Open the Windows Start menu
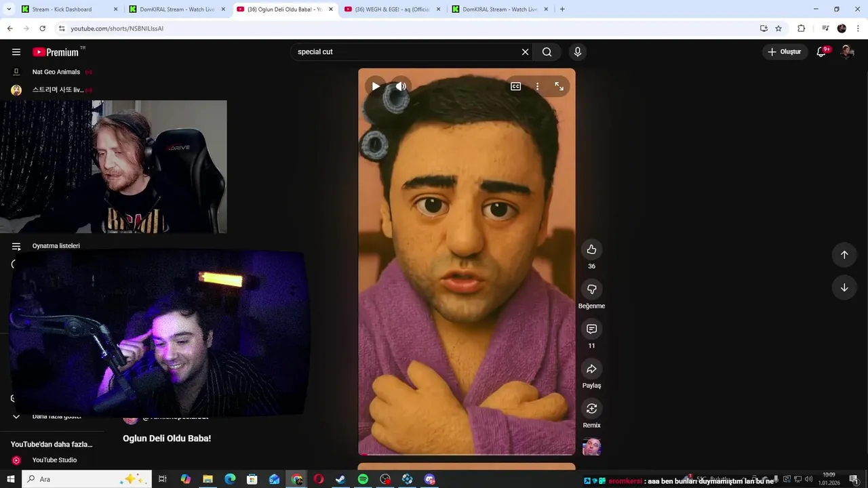The width and height of the screenshot is (868, 488). coord(10,479)
